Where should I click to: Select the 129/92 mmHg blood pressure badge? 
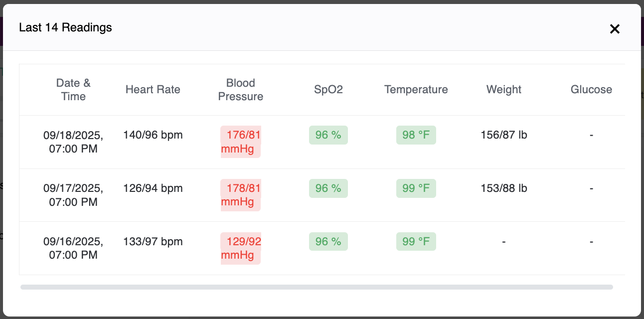pos(241,248)
